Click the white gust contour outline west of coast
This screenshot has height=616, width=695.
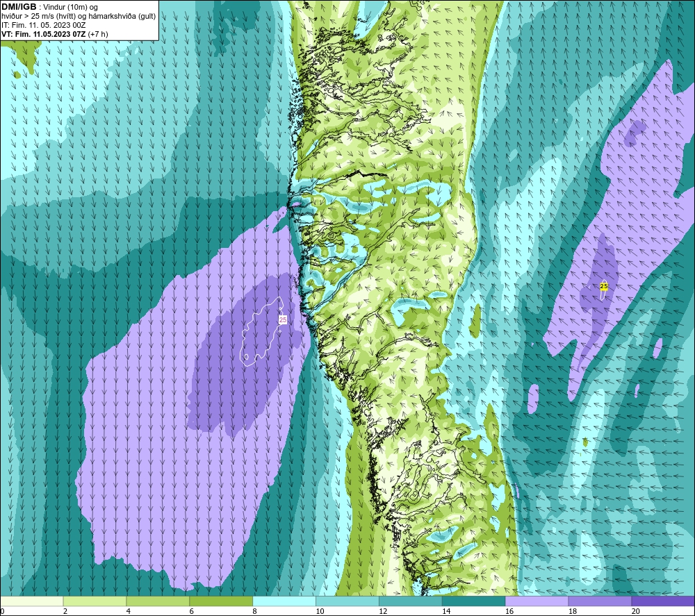262,331
